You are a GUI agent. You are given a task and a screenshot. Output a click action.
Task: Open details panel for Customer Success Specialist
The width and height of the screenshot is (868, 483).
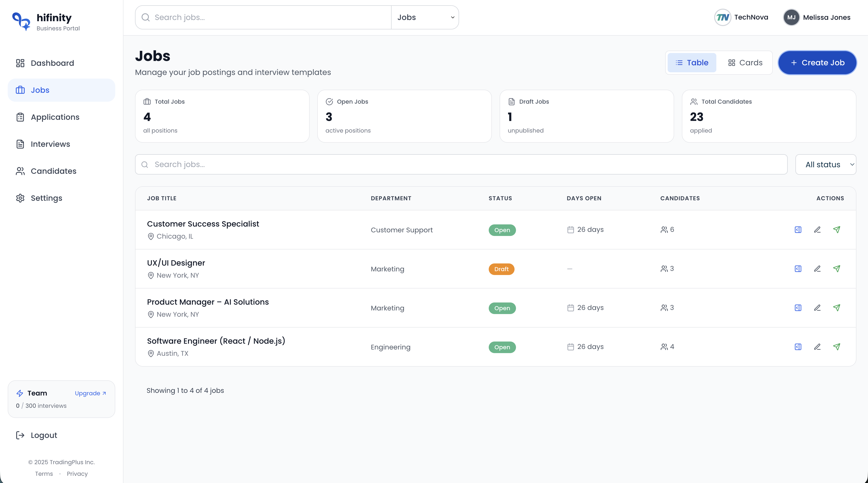tap(798, 229)
